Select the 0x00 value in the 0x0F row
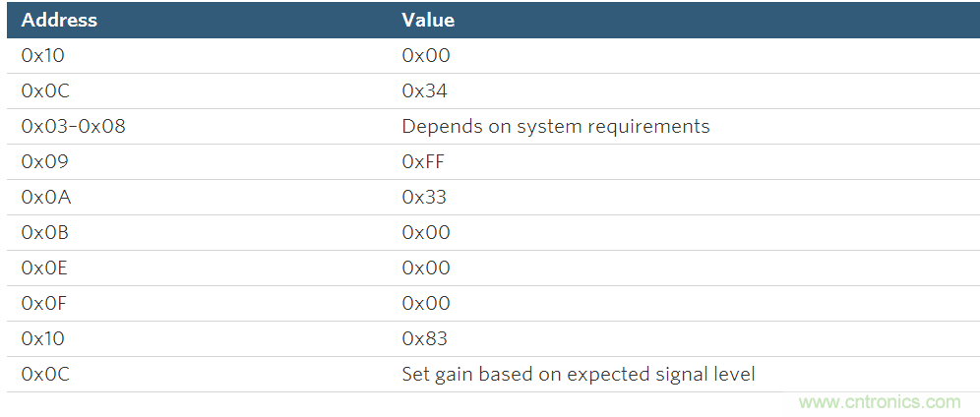The height and width of the screenshot is (417, 980). [x=426, y=304]
